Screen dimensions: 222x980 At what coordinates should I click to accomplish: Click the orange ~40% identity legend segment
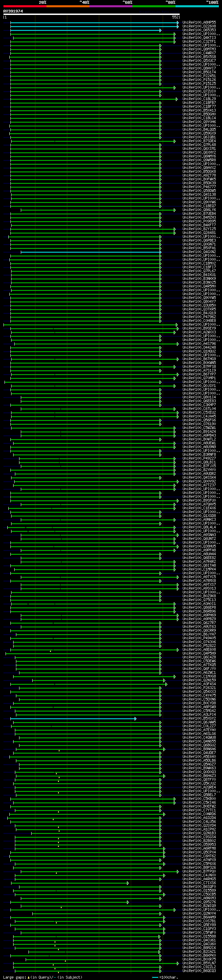tap(68, 6)
